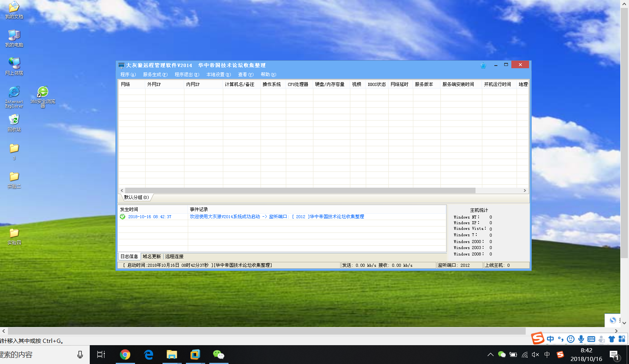629x364 pixels.
Task: Sort by the 内网IP column header
Action: (x=203, y=84)
